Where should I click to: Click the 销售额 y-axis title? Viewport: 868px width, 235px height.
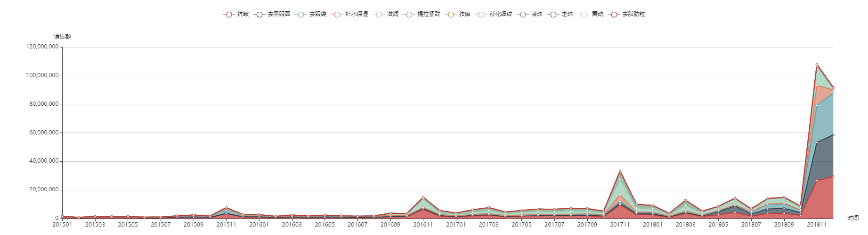62,37
